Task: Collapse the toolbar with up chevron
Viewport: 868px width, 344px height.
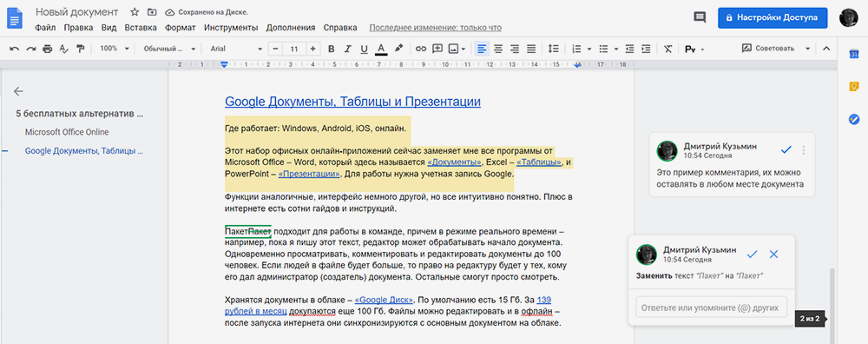Action: (826, 49)
